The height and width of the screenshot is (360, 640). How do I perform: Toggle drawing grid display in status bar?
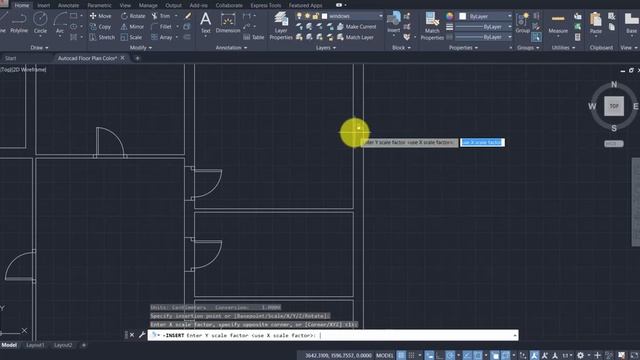402,356
